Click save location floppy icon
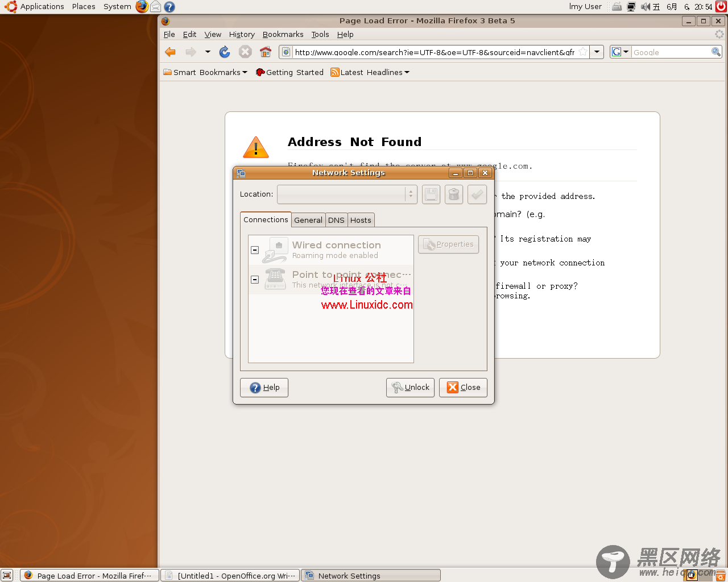This screenshot has width=728, height=582. pos(431,194)
